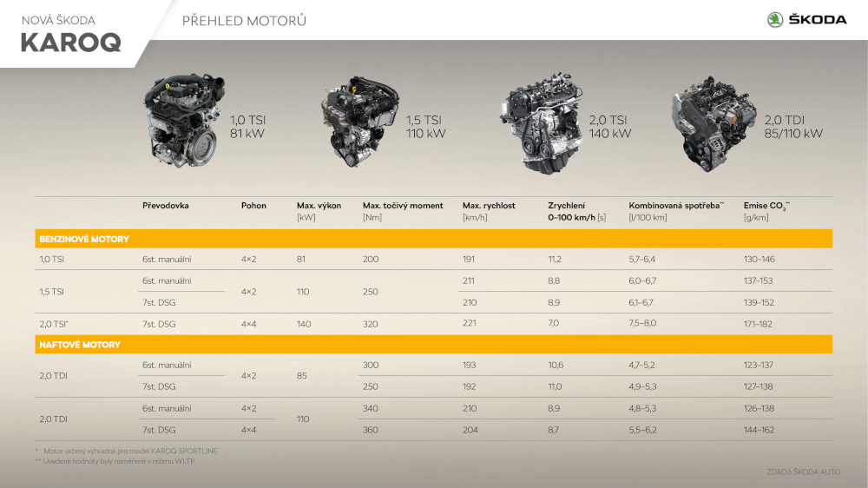868x488 pixels.
Task: Click the 340 Nm torque value
Action: 371,409
